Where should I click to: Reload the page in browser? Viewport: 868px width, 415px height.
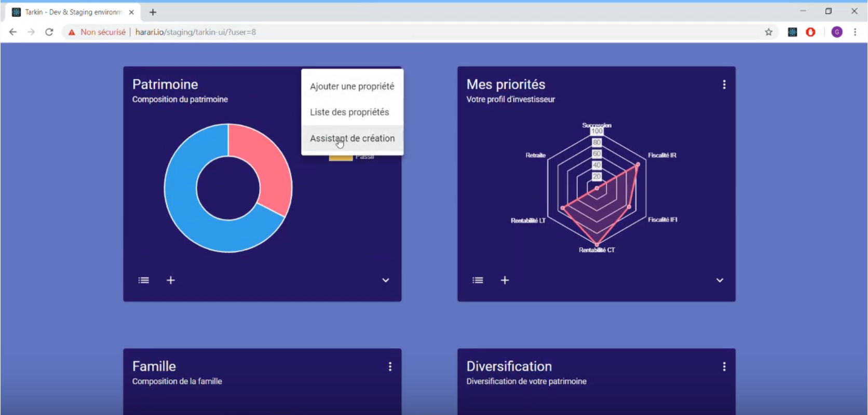[49, 32]
